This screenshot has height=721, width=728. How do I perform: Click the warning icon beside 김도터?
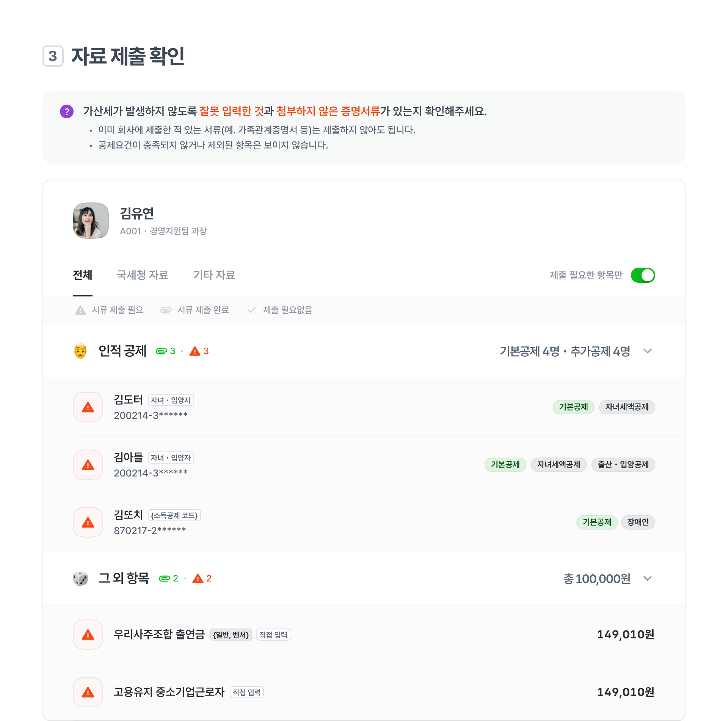tap(88, 407)
